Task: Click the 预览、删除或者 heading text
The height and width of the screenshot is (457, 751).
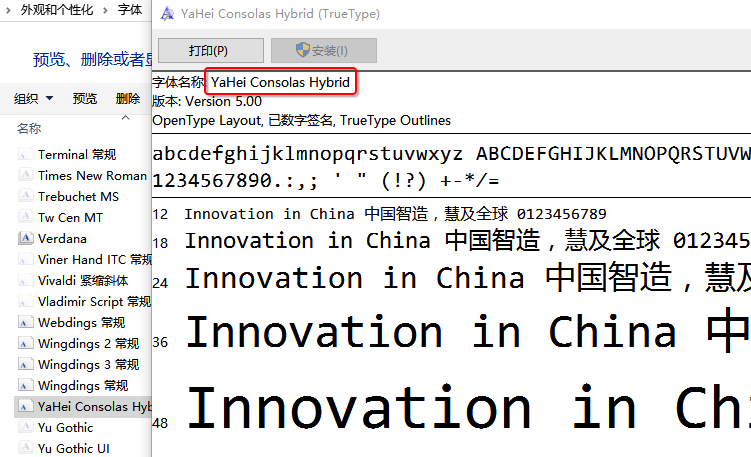Action: [92, 59]
